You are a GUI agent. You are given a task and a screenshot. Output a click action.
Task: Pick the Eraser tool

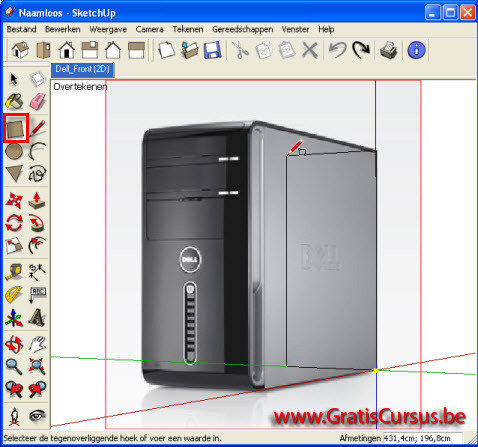pos(37,101)
